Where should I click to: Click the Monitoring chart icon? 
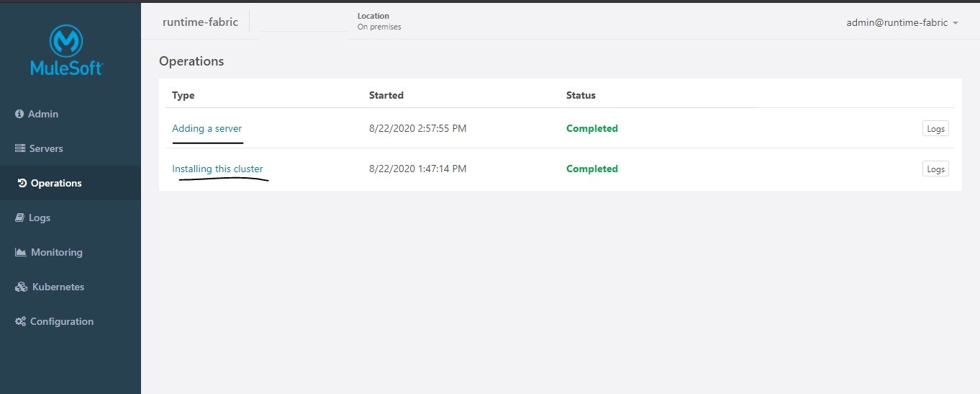(x=21, y=252)
